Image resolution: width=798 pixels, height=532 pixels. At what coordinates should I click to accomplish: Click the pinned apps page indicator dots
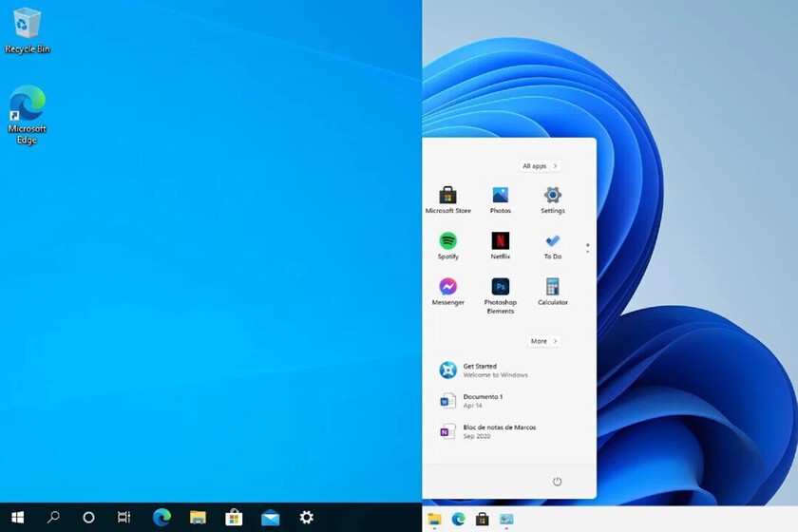[x=588, y=248]
